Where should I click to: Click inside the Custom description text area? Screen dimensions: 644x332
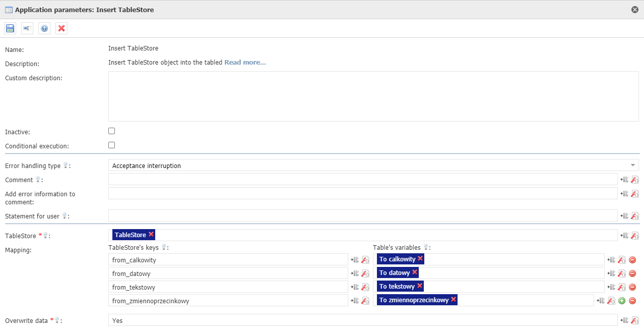[x=373, y=96]
